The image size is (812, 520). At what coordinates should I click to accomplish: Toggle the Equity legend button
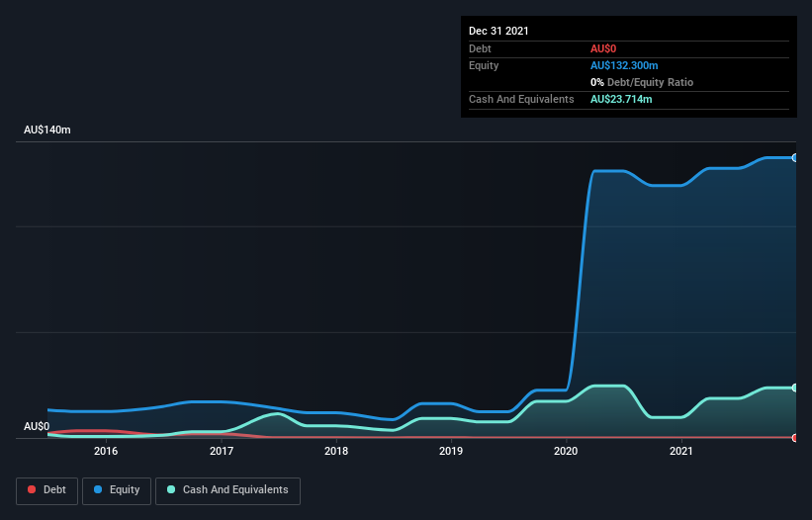tap(117, 490)
